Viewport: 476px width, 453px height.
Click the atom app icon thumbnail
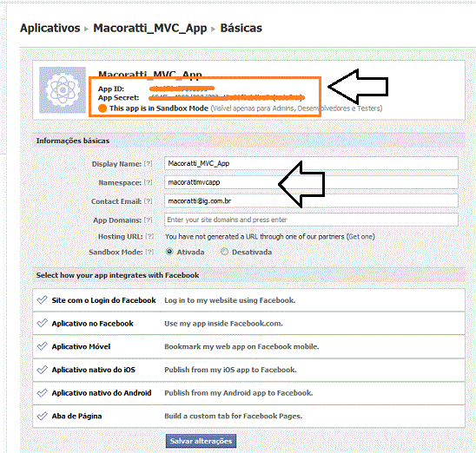(63, 90)
